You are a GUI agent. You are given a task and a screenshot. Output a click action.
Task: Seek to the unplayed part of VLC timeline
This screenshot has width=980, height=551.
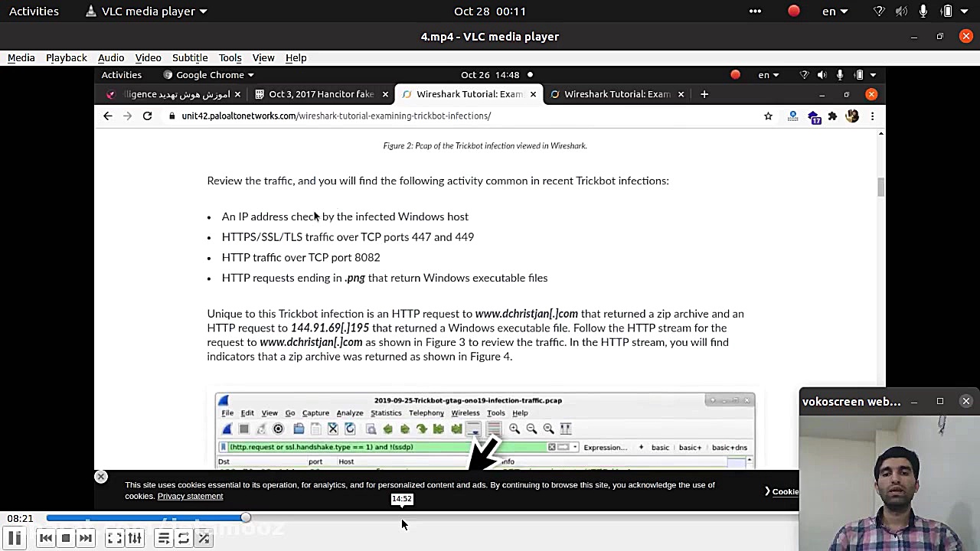[x=521, y=518]
